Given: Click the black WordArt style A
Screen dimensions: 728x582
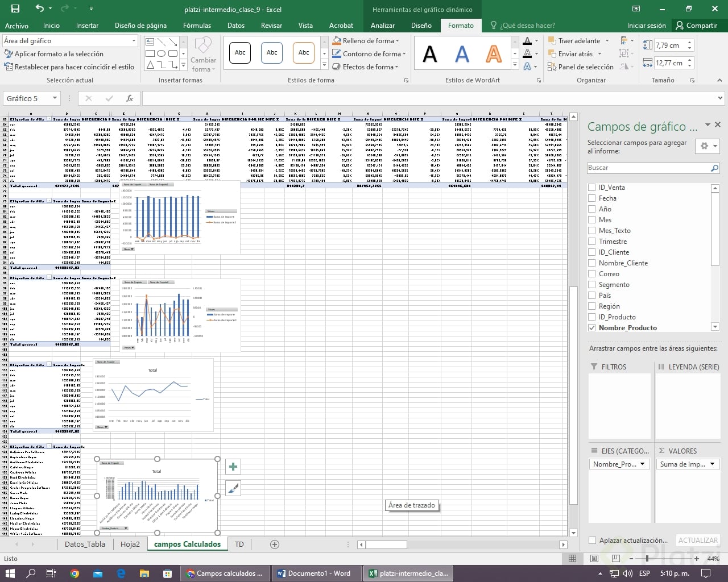Looking at the screenshot, I should coord(430,54).
